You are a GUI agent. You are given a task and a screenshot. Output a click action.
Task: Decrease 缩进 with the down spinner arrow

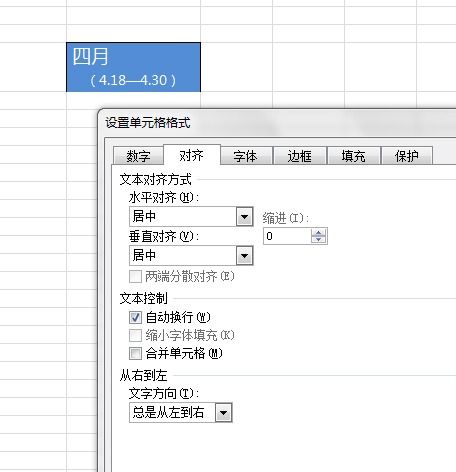point(319,240)
